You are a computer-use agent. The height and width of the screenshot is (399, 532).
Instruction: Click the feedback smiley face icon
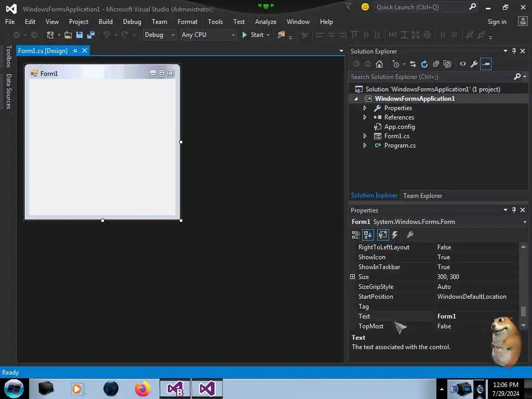click(365, 7)
